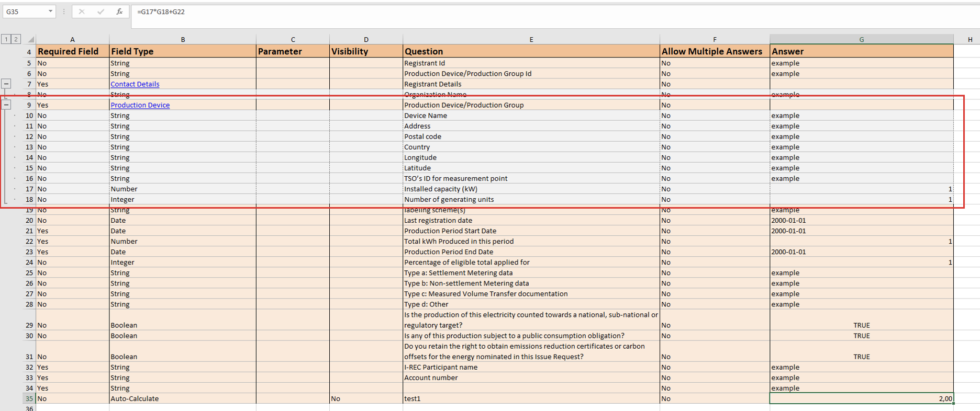Click the Allow Multiple Answers header cell
The height and width of the screenshot is (411, 980).
pos(714,51)
